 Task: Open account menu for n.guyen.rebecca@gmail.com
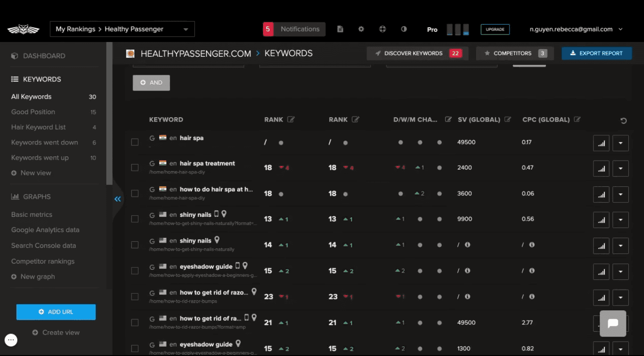576,29
